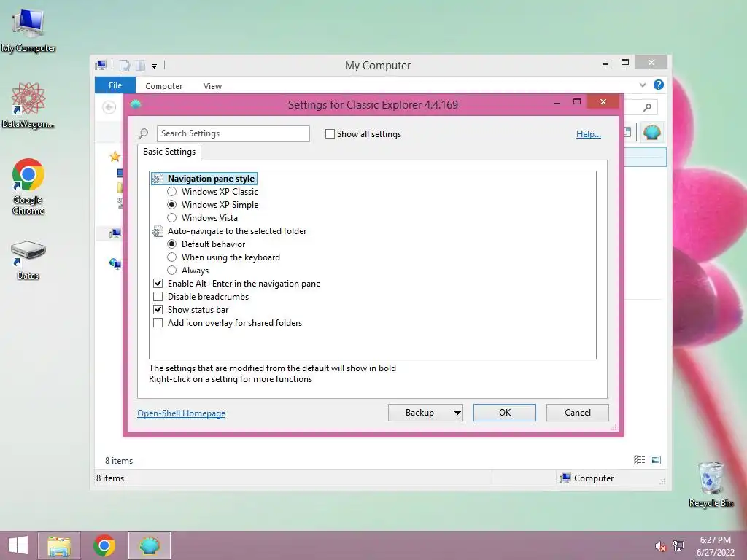Select the Basic Settings tab
This screenshot has width=747, height=560.
pyautogui.click(x=169, y=152)
